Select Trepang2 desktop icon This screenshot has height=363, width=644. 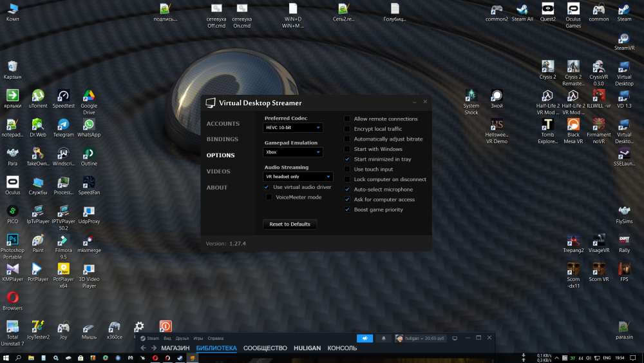click(573, 243)
